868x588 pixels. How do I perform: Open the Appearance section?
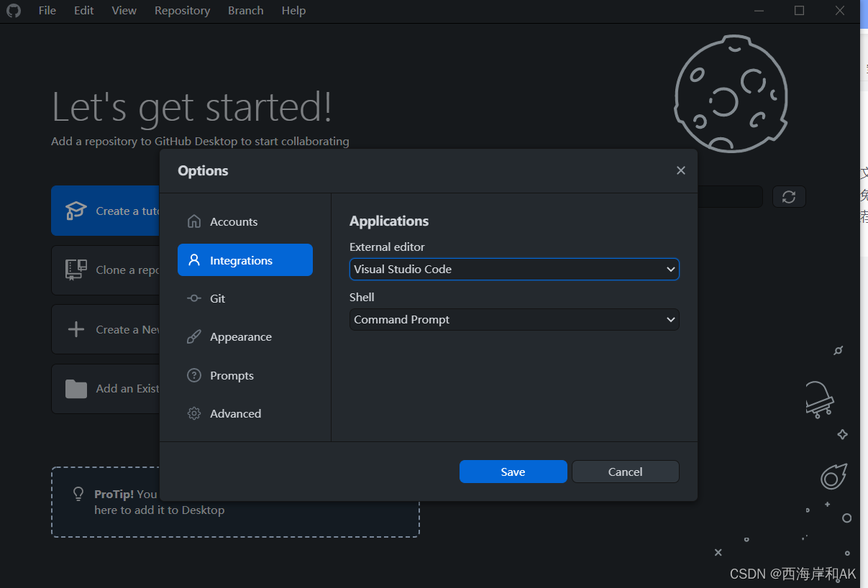[245, 336]
